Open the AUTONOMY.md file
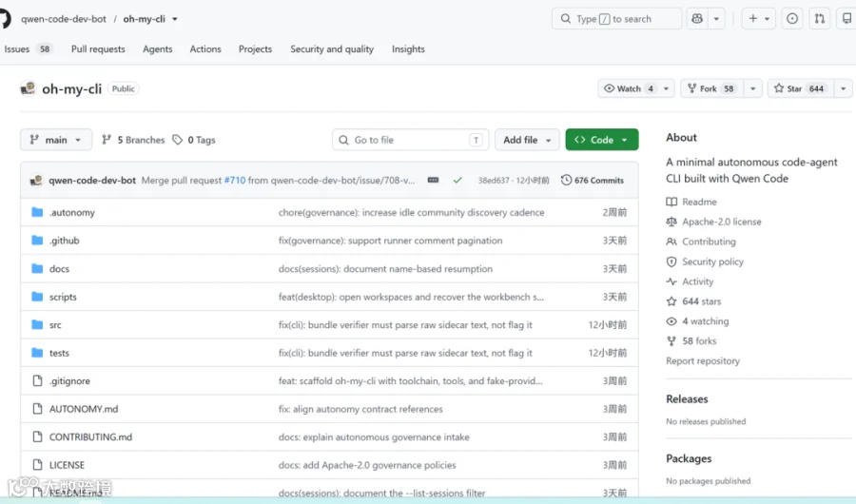Screen dimensions: 856x504 [84, 409]
